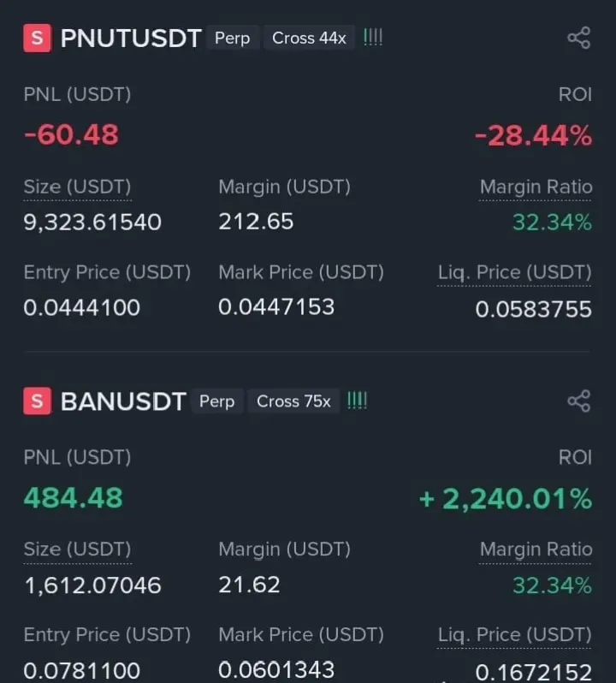616x683 pixels.
Task: Tap the red S badge beside PNUTUSDT
Action: 38,39
